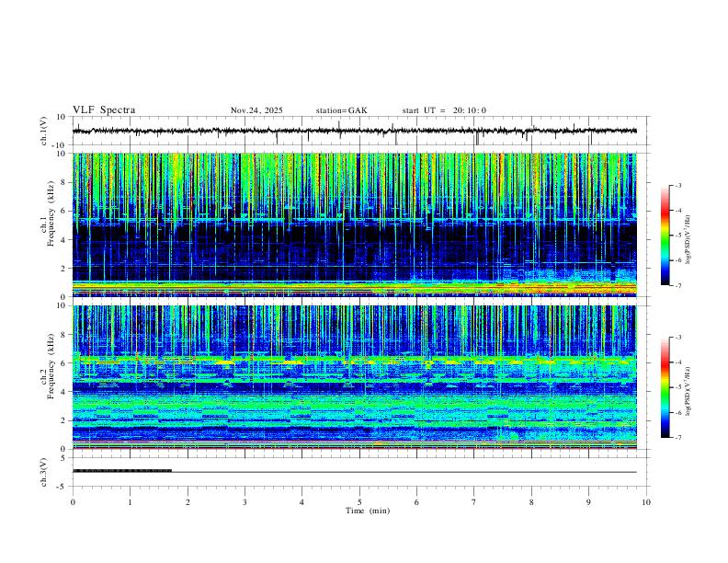Click the upper color scale bar for ch.1

(x=665, y=236)
